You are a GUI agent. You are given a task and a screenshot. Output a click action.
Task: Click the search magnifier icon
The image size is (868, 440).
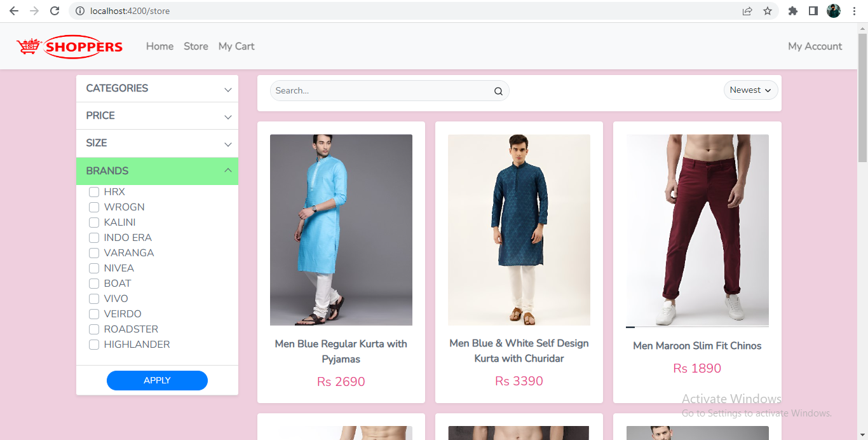(x=498, y=91)
